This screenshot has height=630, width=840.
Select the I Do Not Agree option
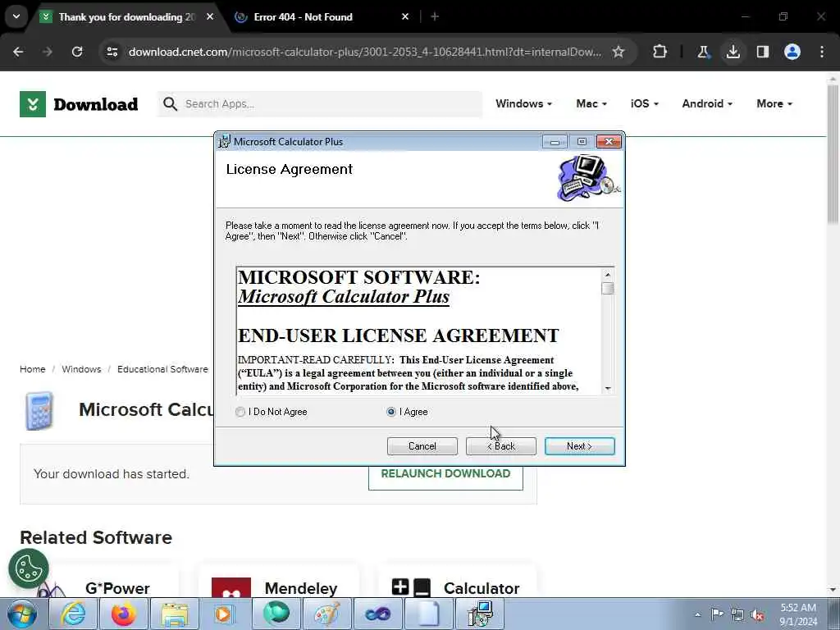click(240, 412)
